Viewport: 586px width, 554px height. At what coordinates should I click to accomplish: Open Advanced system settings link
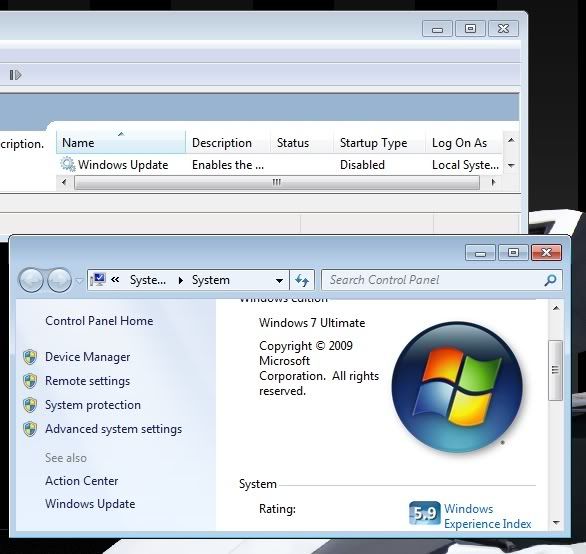click(113, 429)
